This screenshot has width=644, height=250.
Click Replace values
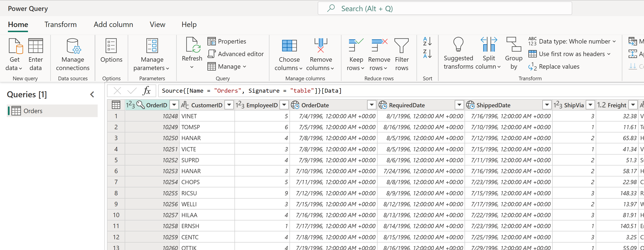[554, 66]
